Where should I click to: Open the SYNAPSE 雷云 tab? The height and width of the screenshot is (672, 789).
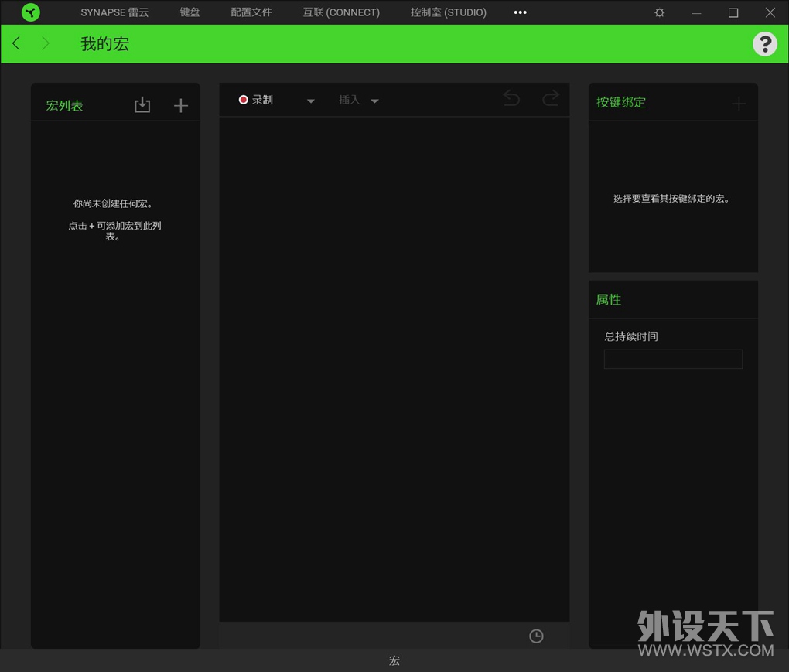pos(114,12)
